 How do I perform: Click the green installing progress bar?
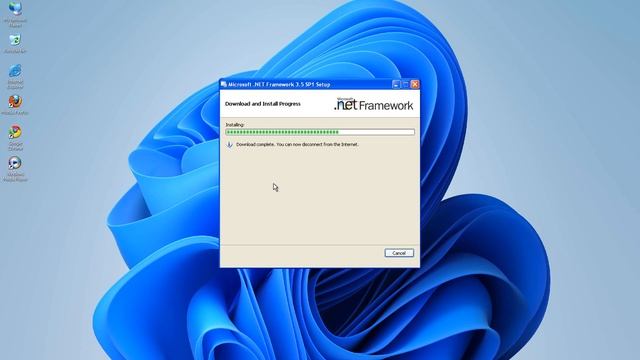pos(320,132)
